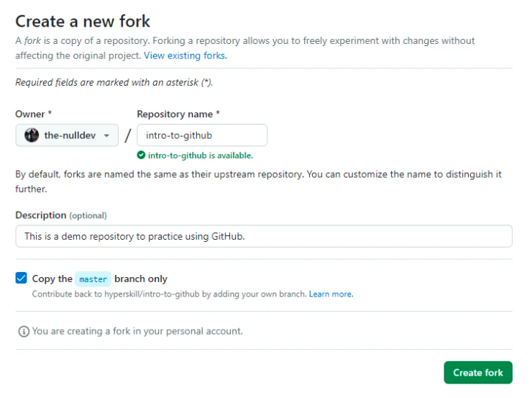This screenshot has height=398, width=532.
Task: Follow the Learn more link
Action: [331, 294]
